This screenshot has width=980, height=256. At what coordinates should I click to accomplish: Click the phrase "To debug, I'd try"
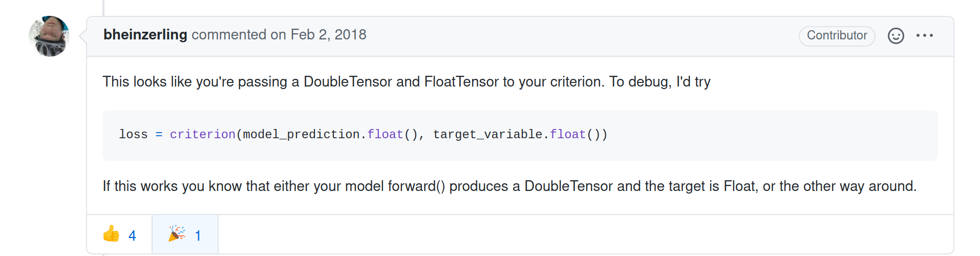coord(659,82)
